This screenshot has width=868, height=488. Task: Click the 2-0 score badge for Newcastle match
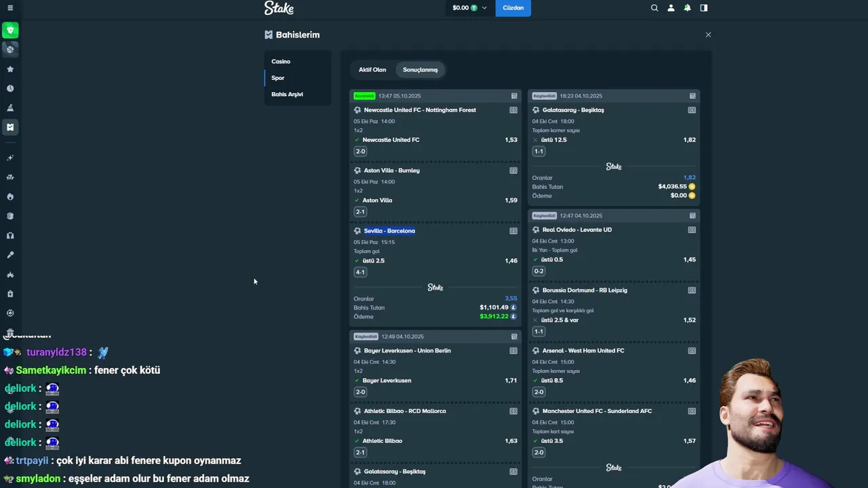pos(360,152)
